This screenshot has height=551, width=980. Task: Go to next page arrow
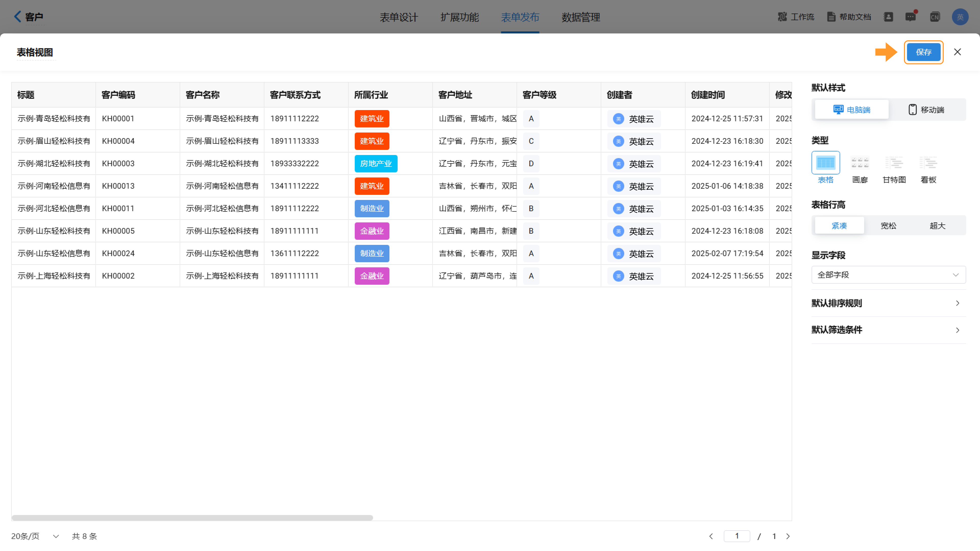788,536
